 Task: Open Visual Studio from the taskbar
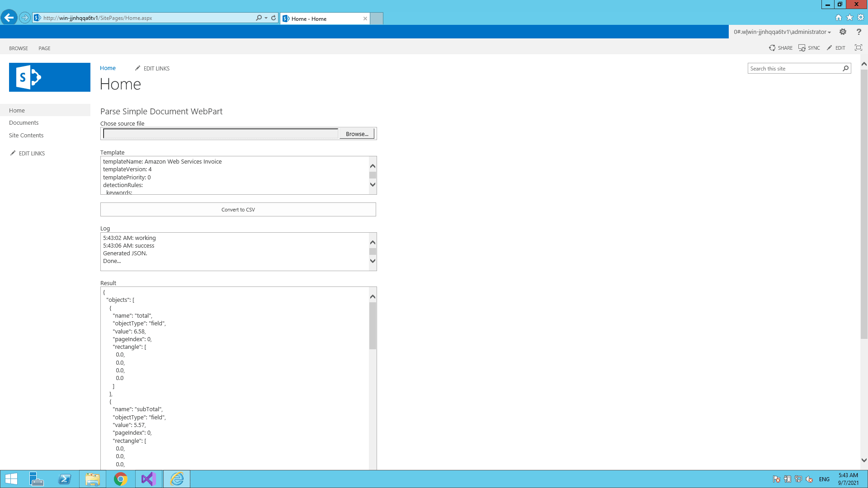pos(148,479)
